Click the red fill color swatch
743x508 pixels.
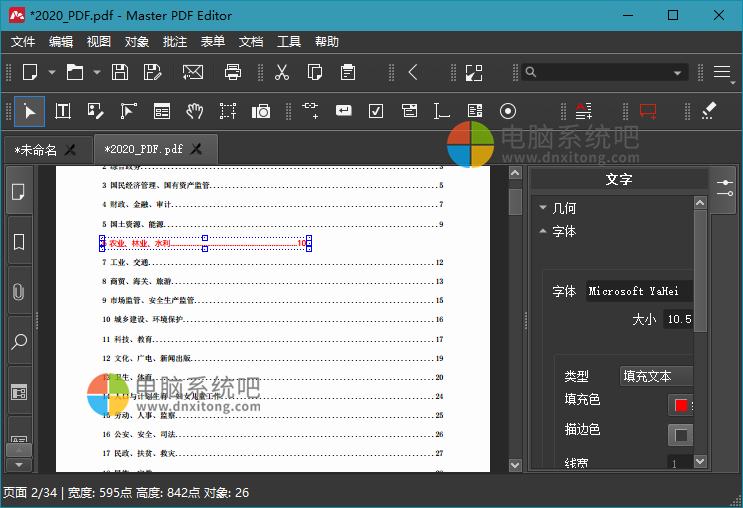[x=681, y=405]
